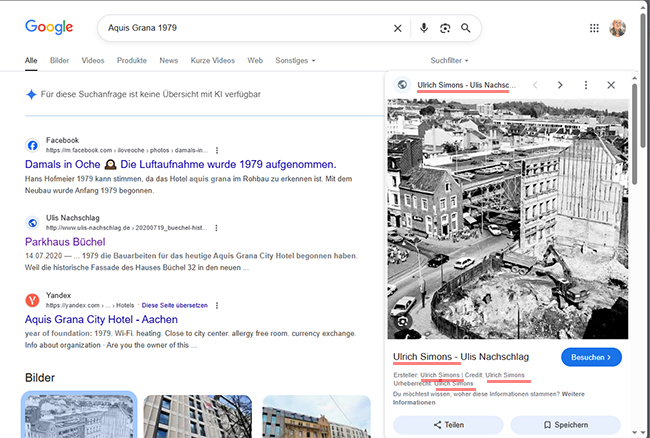The image size is (650, 438).
Task: Open the preview panel's three-dot menu
Action: [x=586, y=85]
